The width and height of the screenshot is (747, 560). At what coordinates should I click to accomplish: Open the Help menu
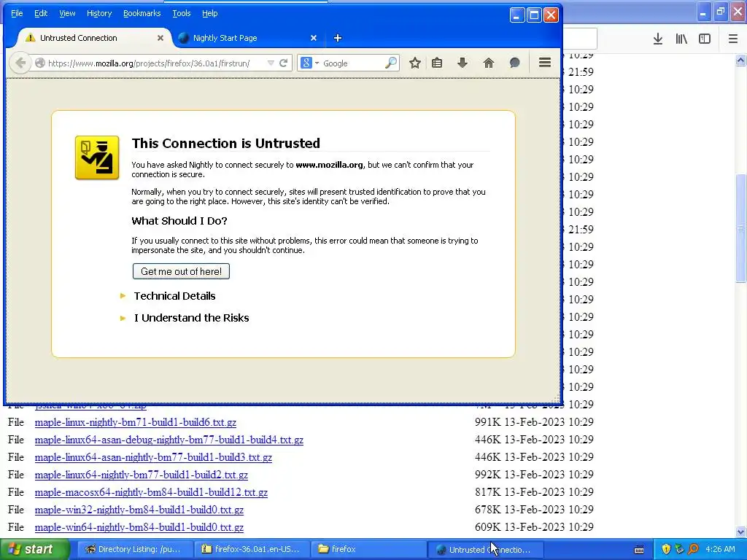point(209,13)
